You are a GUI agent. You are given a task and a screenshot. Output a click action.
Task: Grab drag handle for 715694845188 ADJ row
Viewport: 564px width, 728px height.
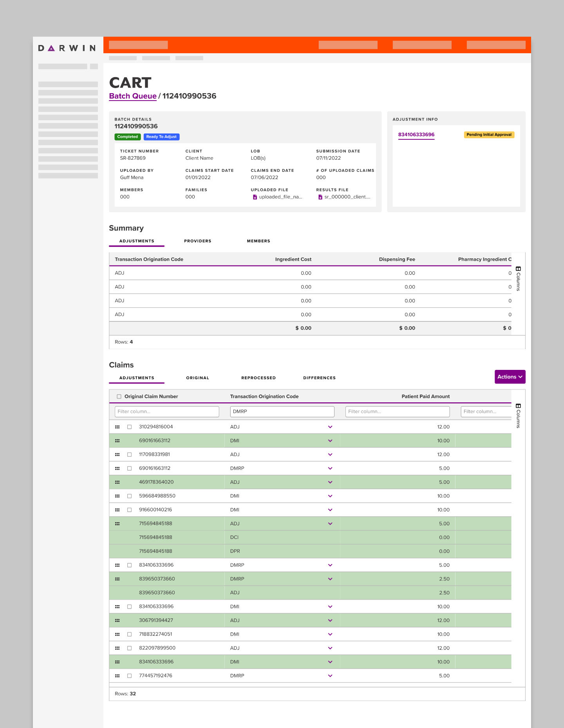tap(117, 524)
